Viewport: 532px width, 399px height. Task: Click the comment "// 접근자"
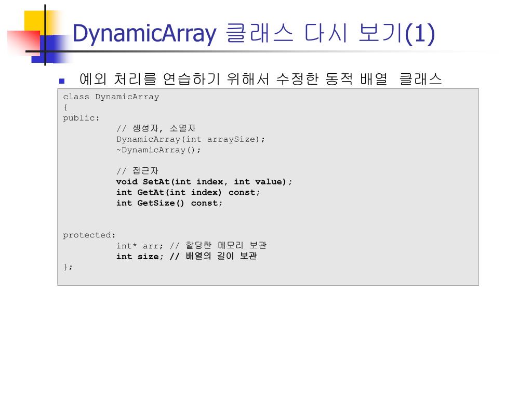click(x=137, y=170)
